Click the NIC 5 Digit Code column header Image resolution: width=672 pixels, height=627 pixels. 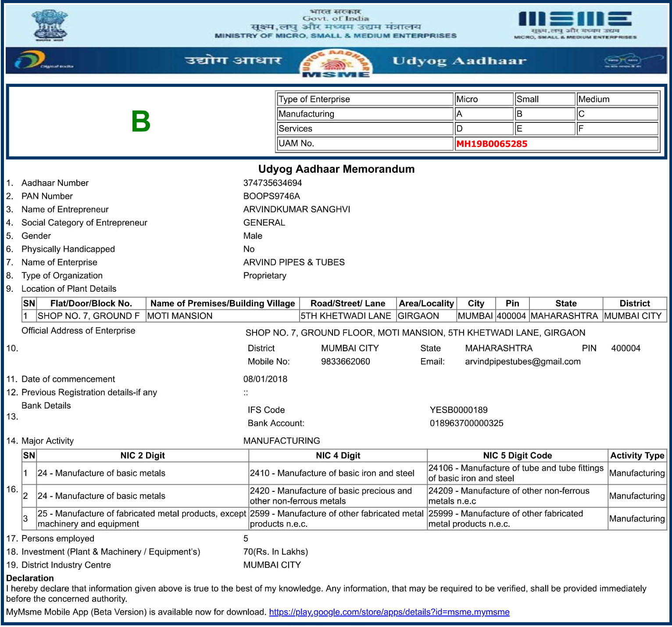click(x=517, y=455)
